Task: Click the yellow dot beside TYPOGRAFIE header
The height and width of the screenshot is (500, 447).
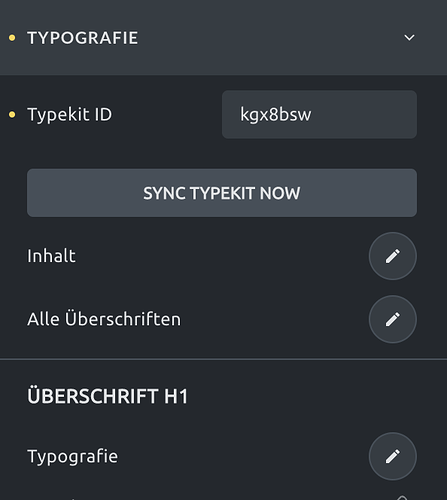Action: click(12, 38)
